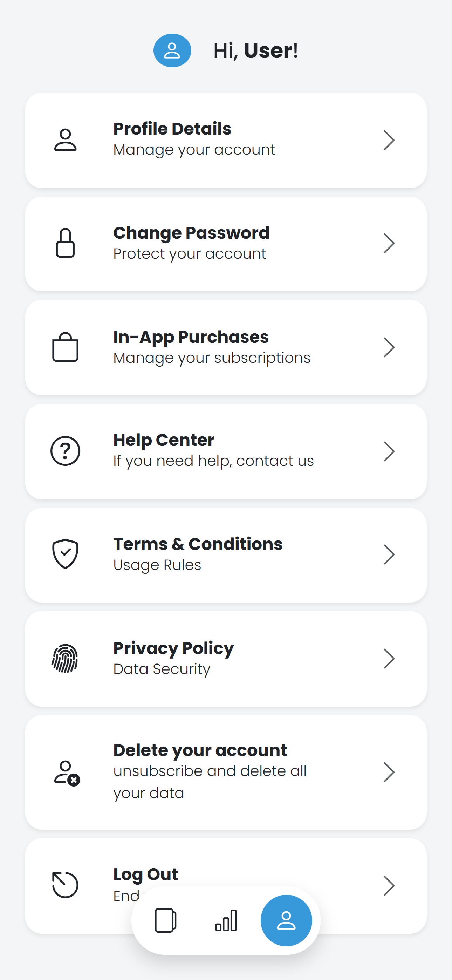452x980 pixels.
Task: Switch to the bar chart stats tab
Action: tap(226, 921)
